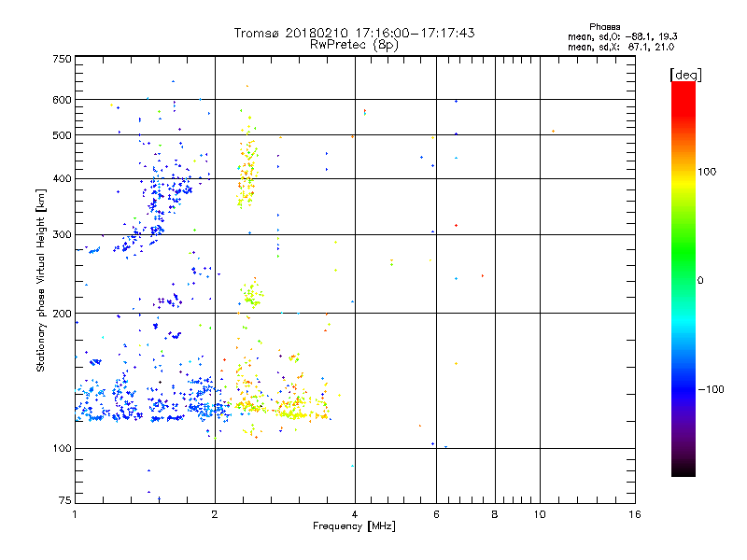The height and width of the screenshot is (560, 747).
Task: Click the y-axis tick label '600'
Action: pyautogui.click(x=62, y=100)
